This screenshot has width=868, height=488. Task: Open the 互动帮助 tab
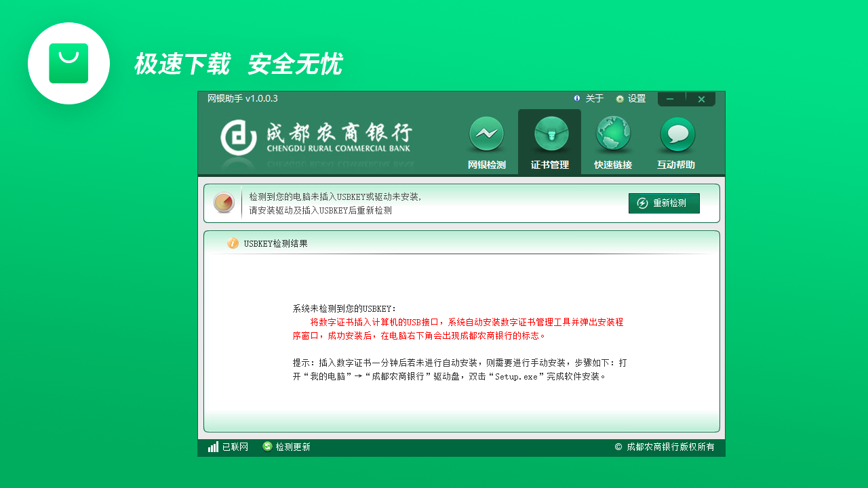pos(677,164)
